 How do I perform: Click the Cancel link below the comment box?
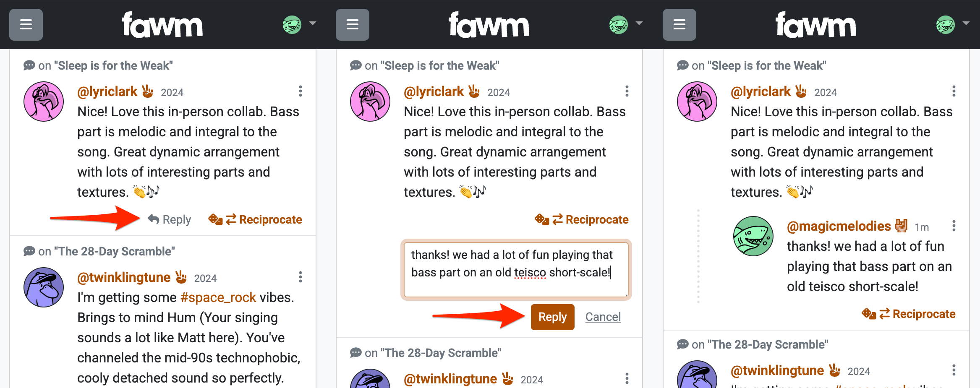603,317
